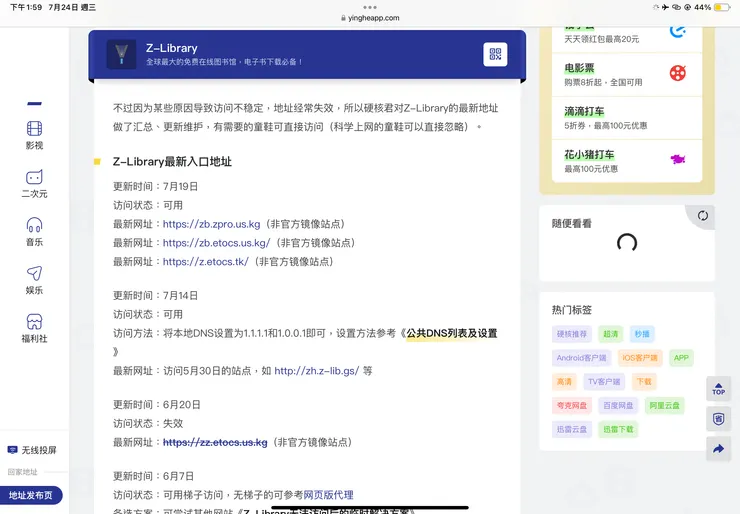The width and height of the screenshot is (740, 514).
Task: Select the iOS客户端 tag
Action: point(640,358)
